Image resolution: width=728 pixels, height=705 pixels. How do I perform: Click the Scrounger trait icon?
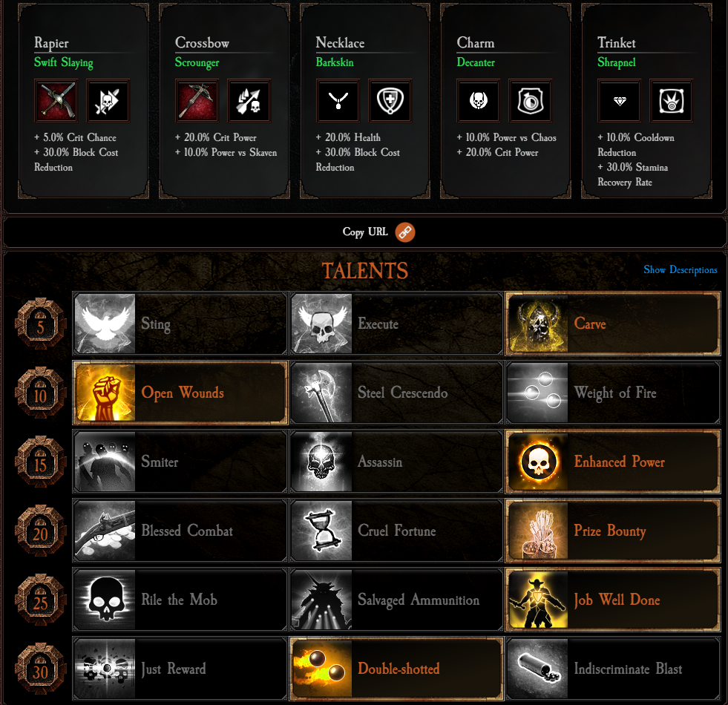coord(249,101)
